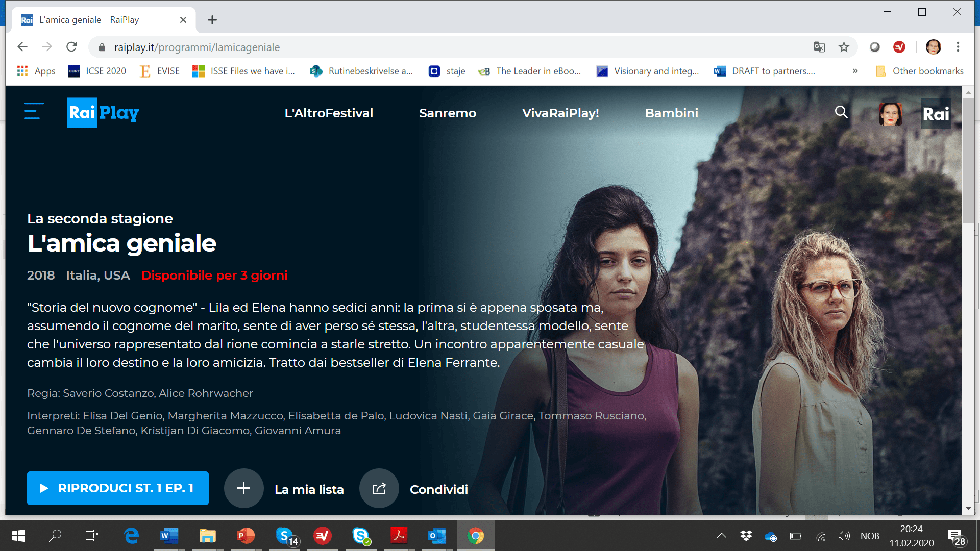Launch Outlook from the taskbar
The width and height of the screenshot is (980, 551).
(437, 536)
